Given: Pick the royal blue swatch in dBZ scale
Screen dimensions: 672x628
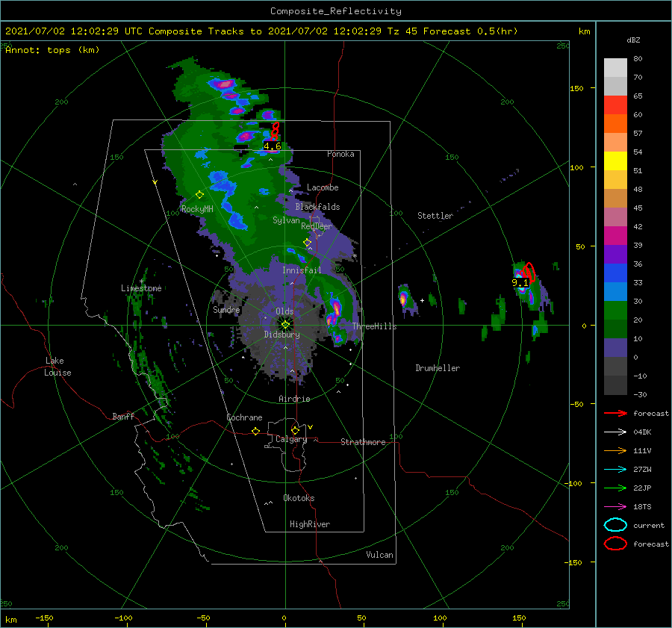Looking at the screenshot, I should [x=615, y=273].
